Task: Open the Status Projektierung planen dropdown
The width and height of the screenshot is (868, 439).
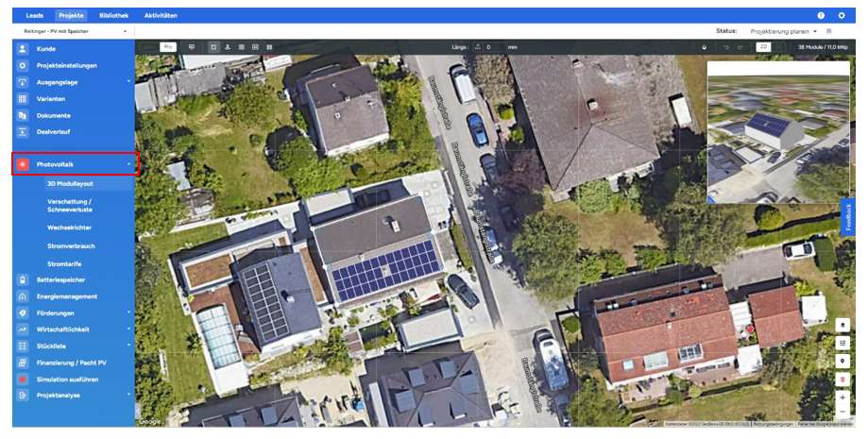Action: 783,31
